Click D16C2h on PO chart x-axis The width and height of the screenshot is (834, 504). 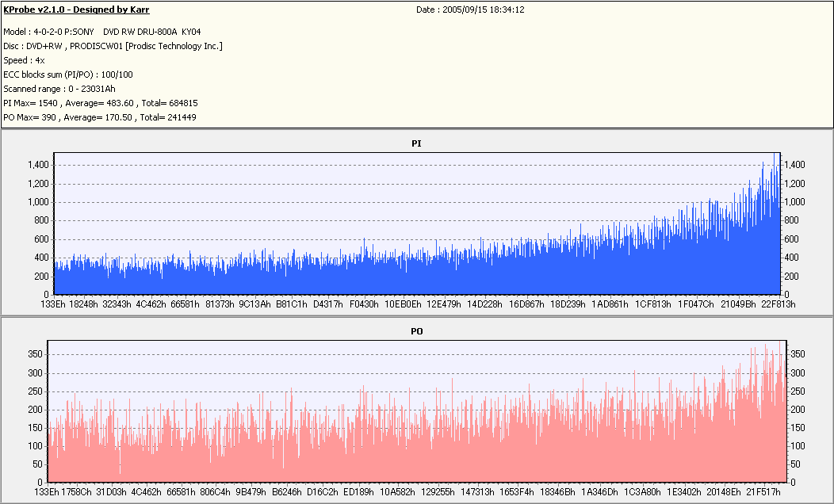[x=323, y=492]
